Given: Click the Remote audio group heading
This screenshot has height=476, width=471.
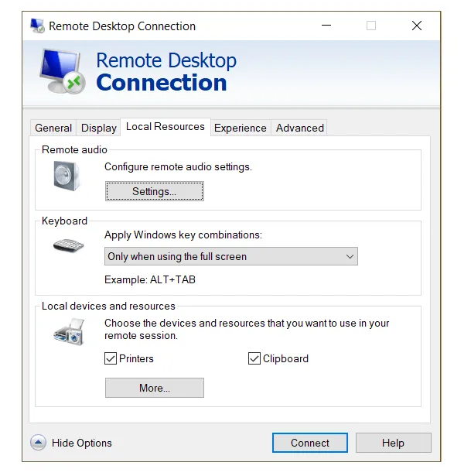Looking at the screenshot, I should click(x=74, y=149).
